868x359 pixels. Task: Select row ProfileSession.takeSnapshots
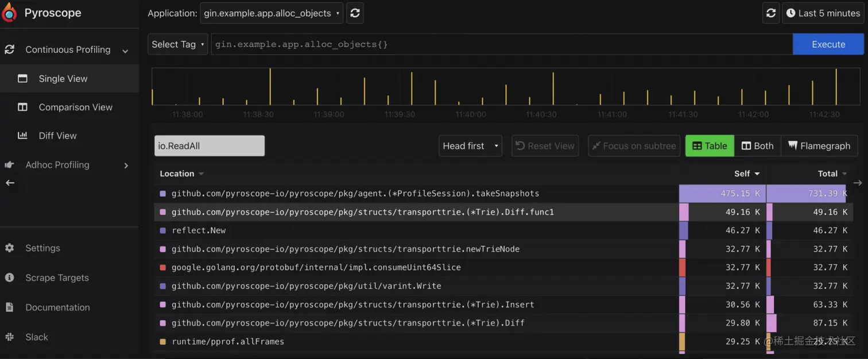coord(503,194)
